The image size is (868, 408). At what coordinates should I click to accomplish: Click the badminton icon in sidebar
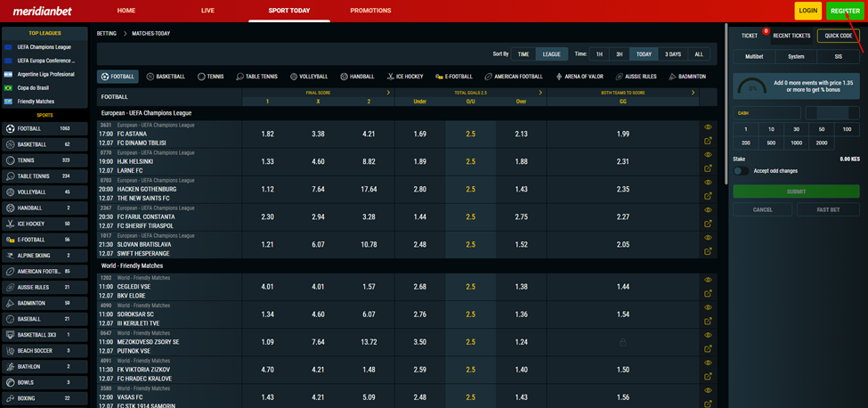tap(10, 304)
